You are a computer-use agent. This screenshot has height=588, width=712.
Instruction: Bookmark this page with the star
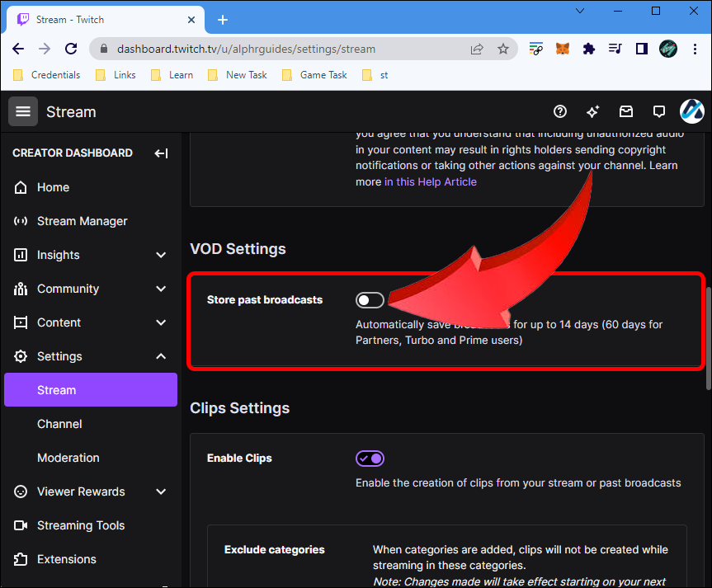(x=502, y=49)
